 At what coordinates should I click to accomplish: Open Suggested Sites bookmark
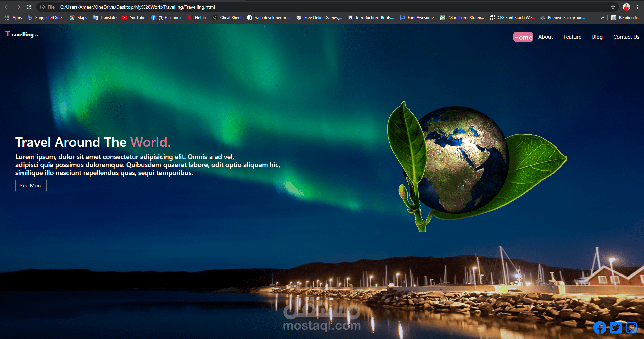46,18
